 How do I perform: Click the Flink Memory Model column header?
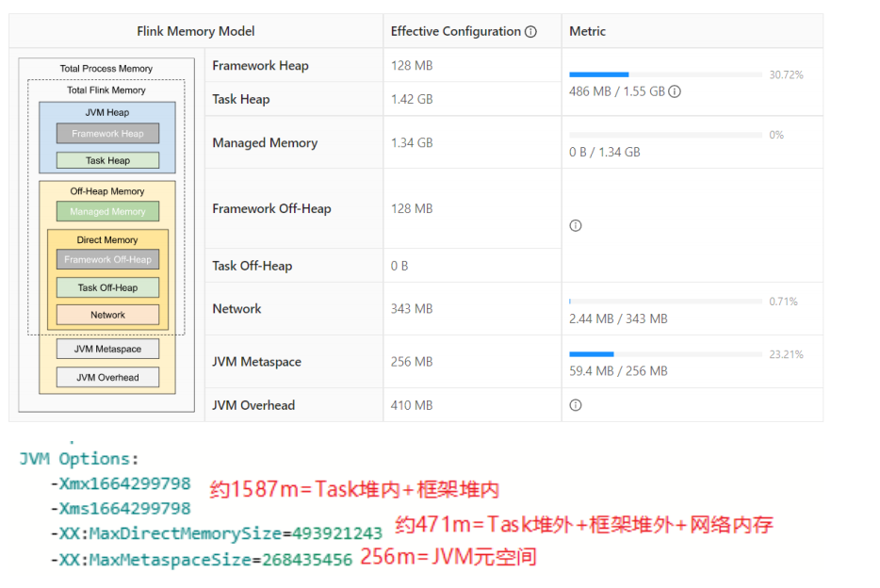tap(196, 32)
